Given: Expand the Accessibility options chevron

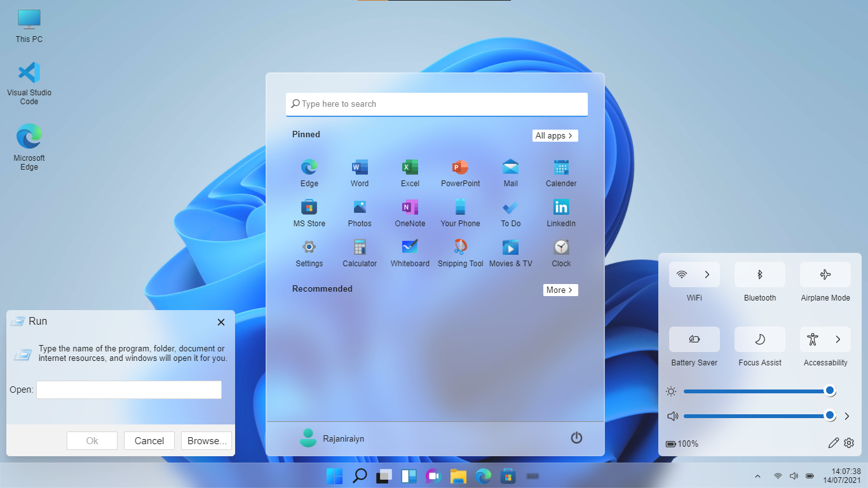Looking at the screenshot, I should (838, 339).
